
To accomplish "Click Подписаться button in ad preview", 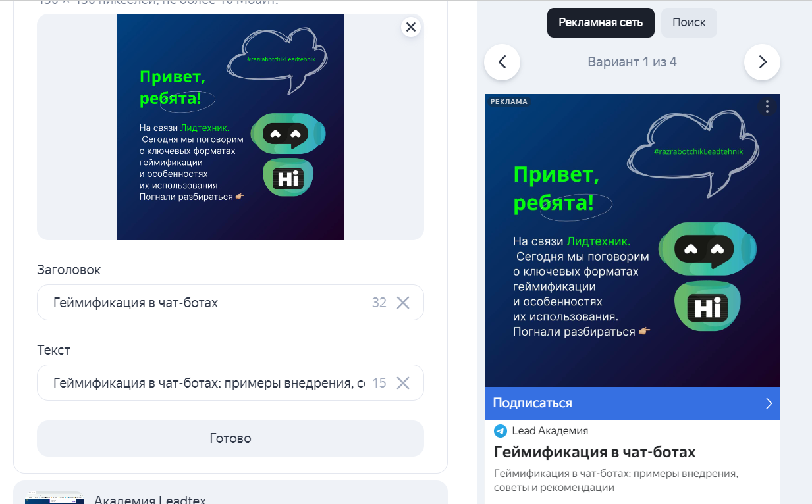I will click(x=632, y=403).
